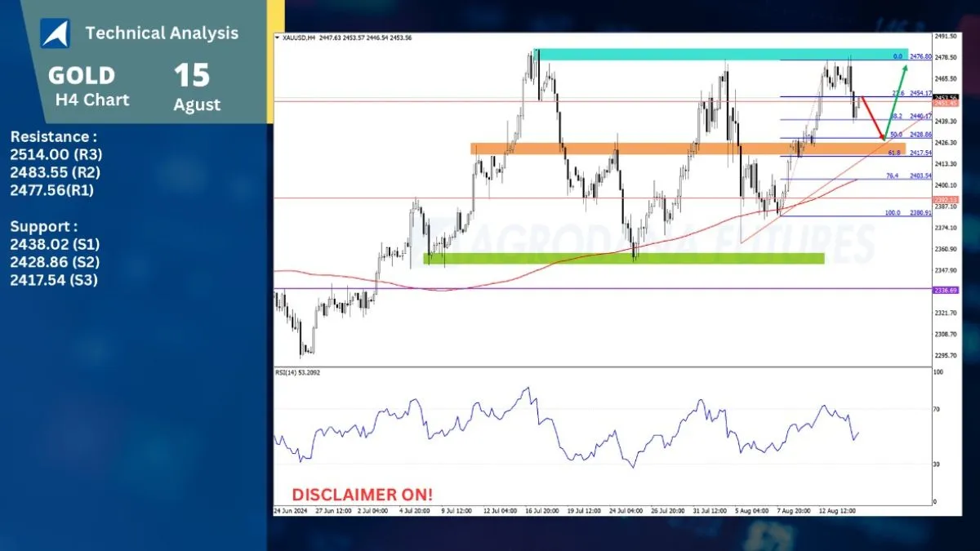Click the Agust month label
Image resolution: width=980 pixels, height=551 pixels.
tap(197, 105)
